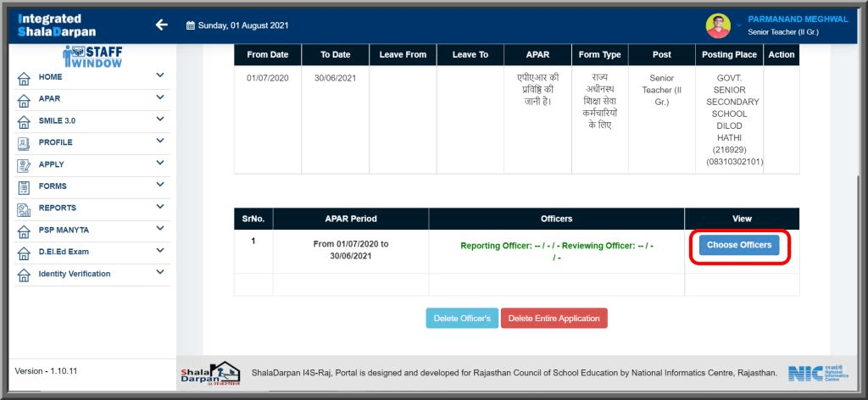Click the back arrow icon in header

click(x=161, y=25)
